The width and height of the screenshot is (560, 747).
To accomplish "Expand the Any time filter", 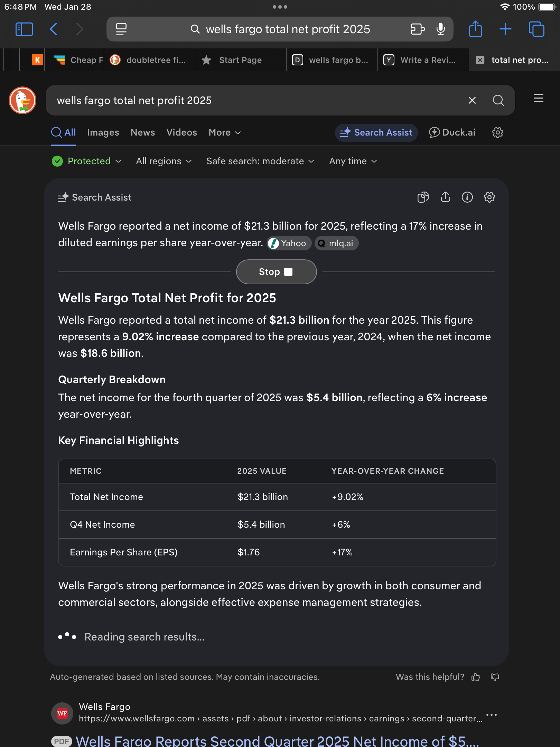I will click(353, 161).
